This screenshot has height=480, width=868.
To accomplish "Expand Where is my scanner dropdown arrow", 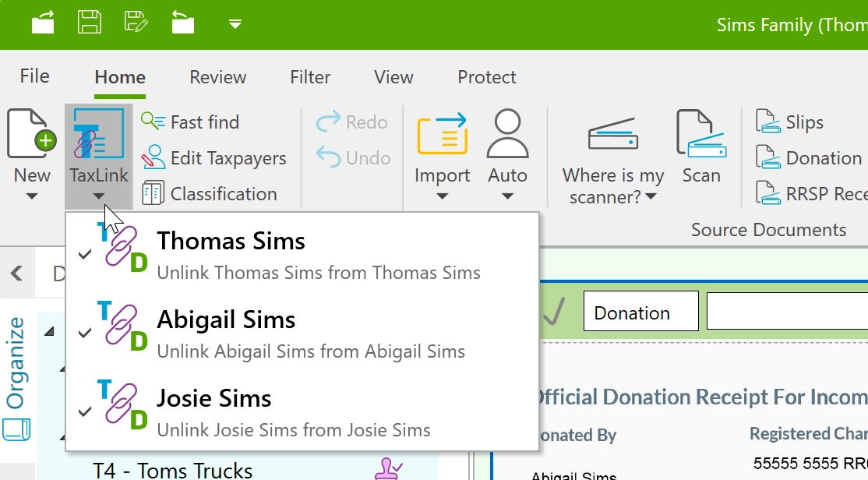I will (651, 196).
